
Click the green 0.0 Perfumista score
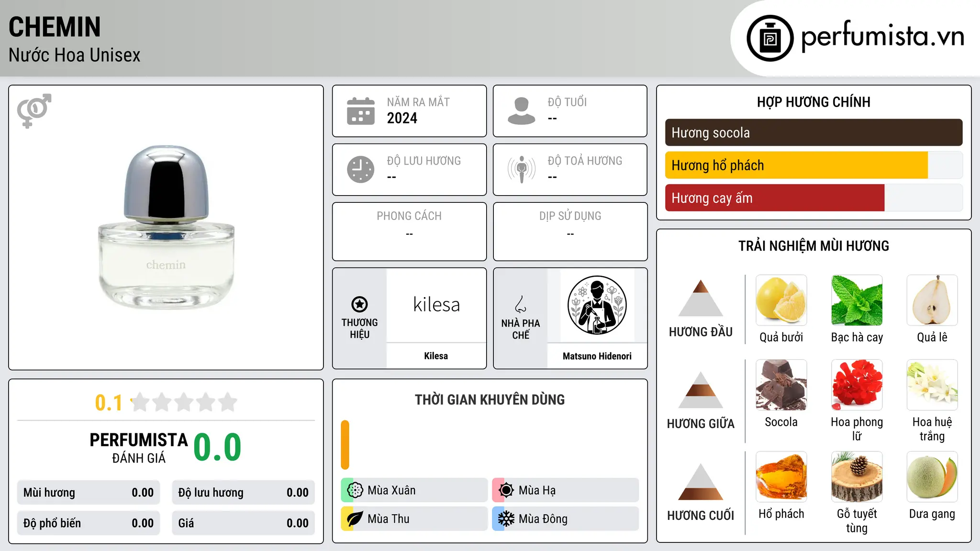pyautogui.click(x=217, y=447)
